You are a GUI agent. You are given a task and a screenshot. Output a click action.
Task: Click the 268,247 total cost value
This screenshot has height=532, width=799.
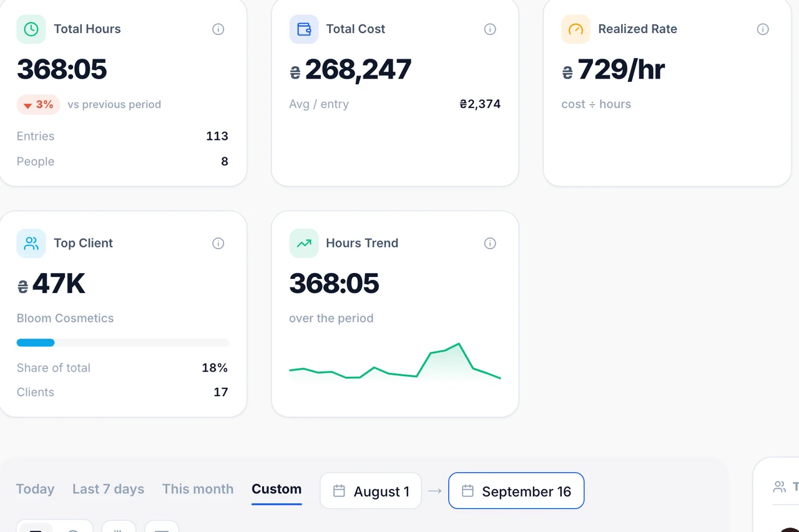tap(358, 69)
